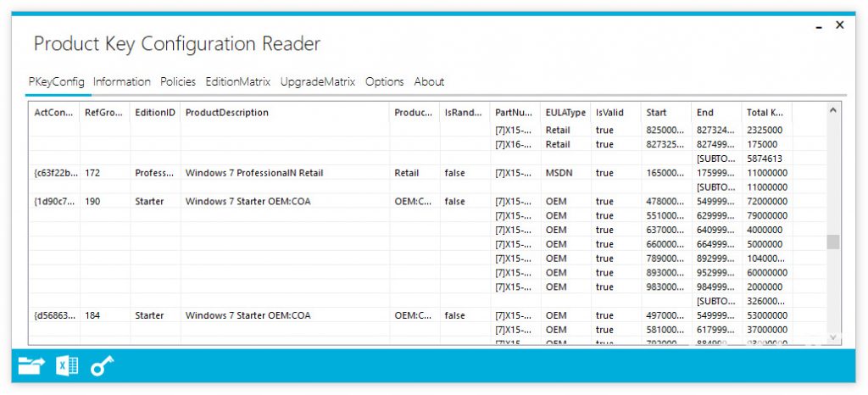Close the Product Key Configuration Reader window

(x=840, y=25)
